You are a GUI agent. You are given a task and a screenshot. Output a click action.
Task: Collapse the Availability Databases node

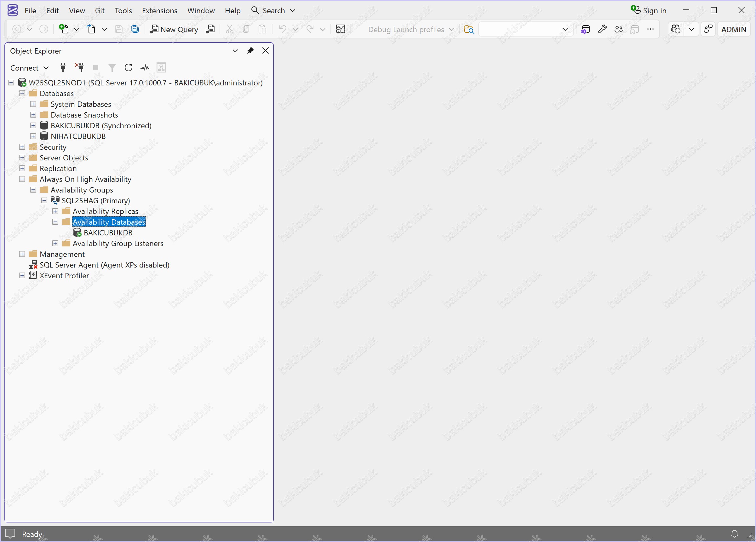(55, 222)
